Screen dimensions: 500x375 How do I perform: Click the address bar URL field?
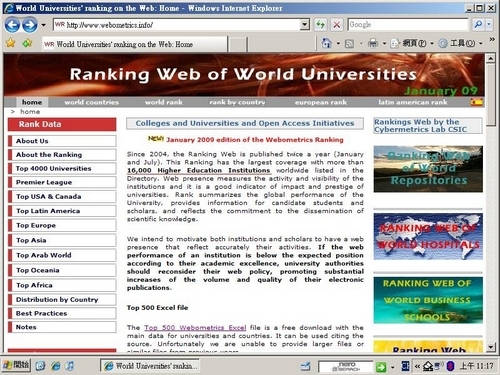(176, 25)
